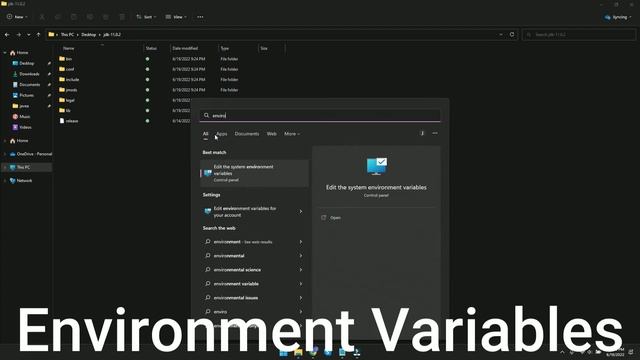Open the View dropdown in File Explorer

tap(176, 17)
